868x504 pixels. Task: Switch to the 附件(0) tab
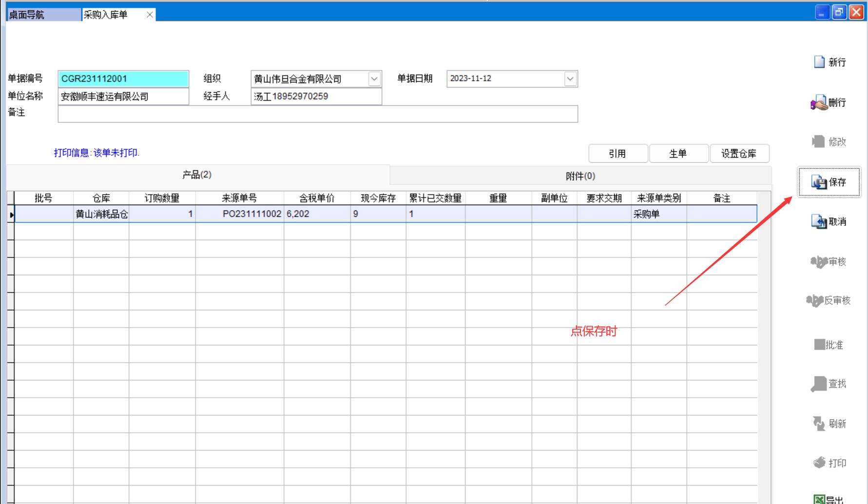pos(580,176)
